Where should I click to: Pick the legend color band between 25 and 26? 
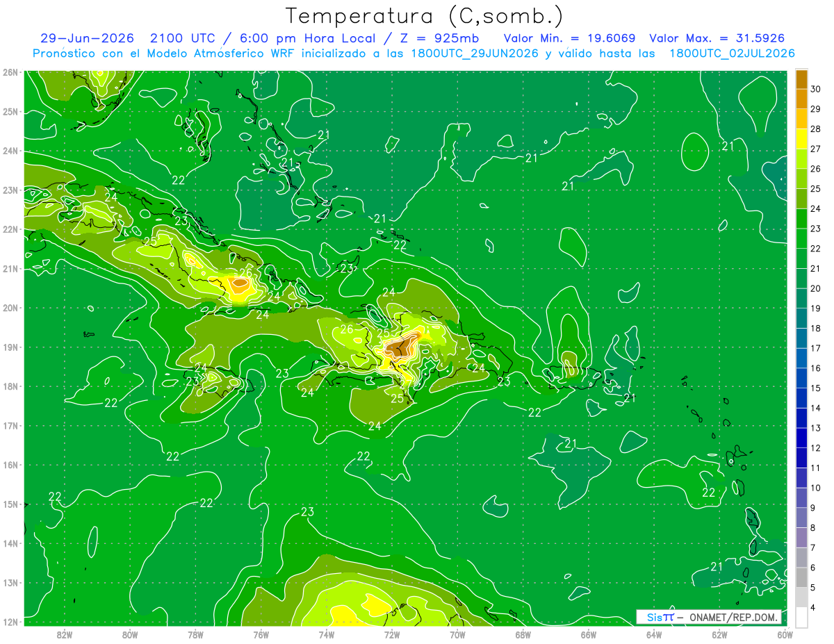(x=801, y=179)
